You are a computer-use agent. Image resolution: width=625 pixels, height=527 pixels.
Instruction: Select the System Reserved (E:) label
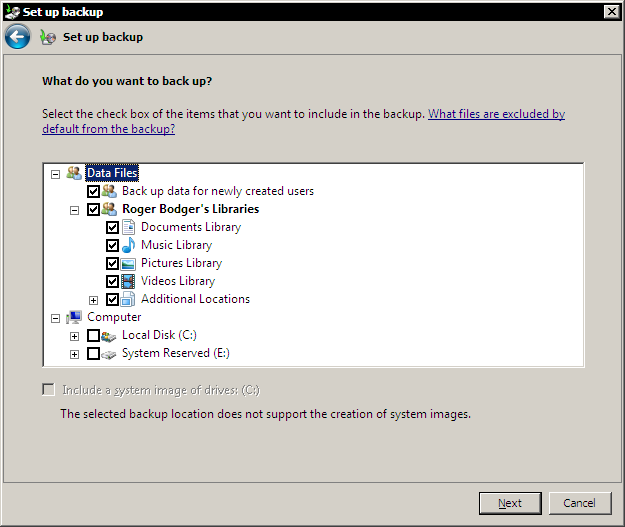[x=176, y=353]
